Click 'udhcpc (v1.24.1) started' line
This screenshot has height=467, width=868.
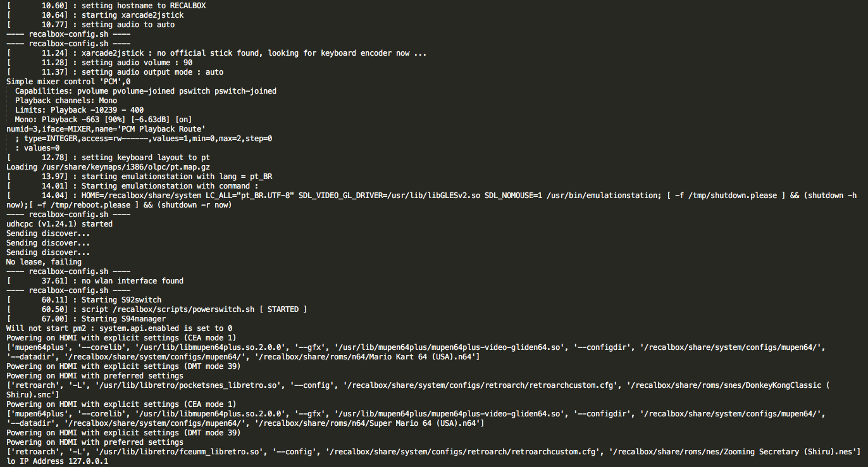pos(59,224)
